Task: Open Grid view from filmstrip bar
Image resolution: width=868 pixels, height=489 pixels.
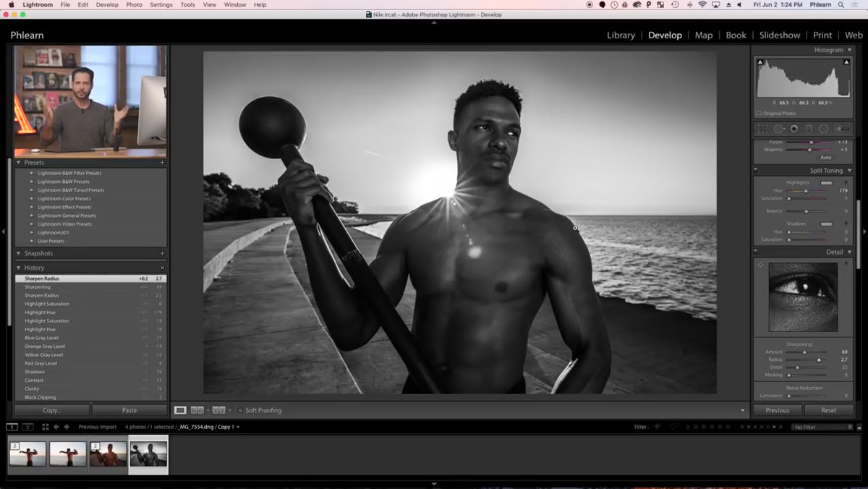Action: (46, 427)
